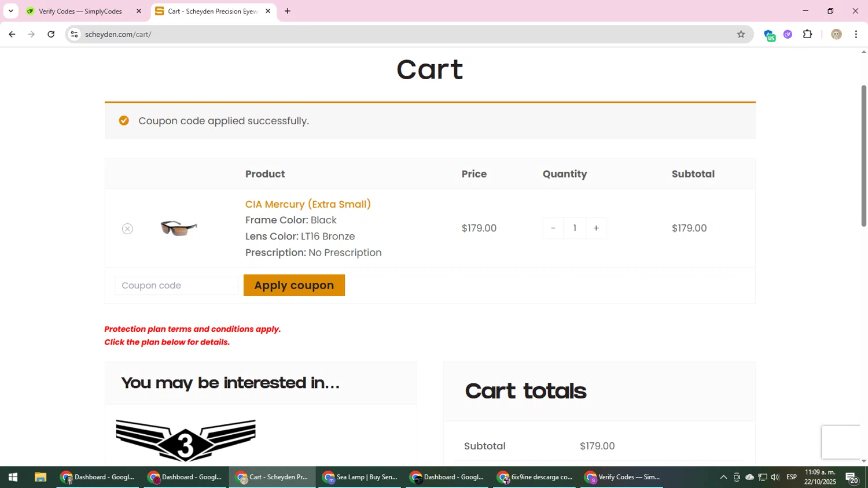The image size is (868, 488).
Task: Switch to first Dashboard - Google taskbar window
Action: click(98, 477)
